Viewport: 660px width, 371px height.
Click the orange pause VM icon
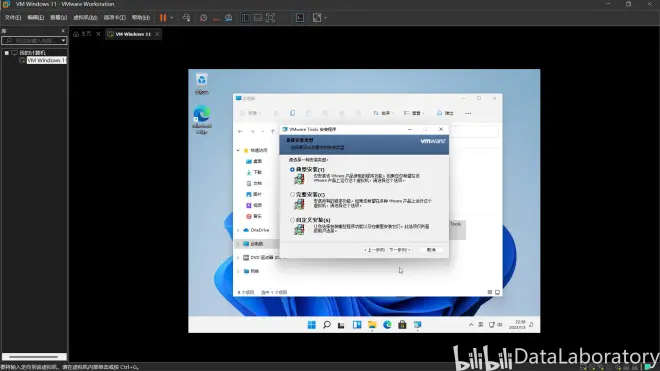coord(163,18)
